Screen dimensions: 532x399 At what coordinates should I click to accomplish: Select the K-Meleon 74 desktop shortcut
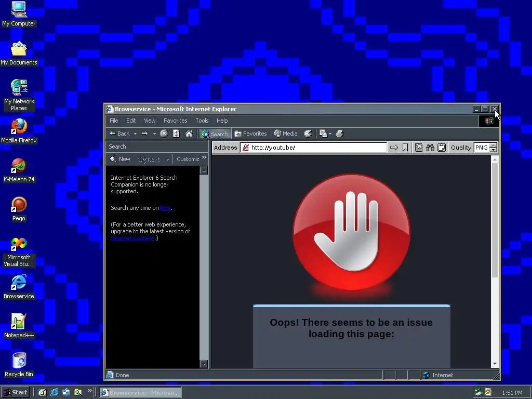(x=19, y=170)
